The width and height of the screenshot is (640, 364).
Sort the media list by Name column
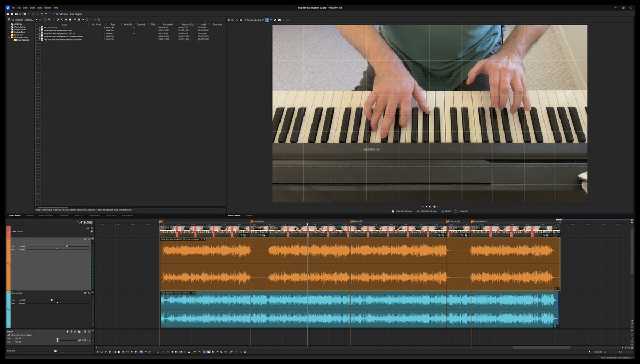click(64, 25)
